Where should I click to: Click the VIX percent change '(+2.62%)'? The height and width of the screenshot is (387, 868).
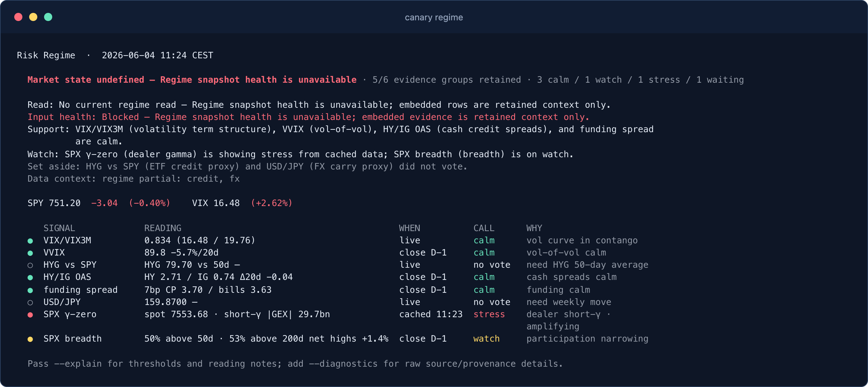(x=272, y=203)
